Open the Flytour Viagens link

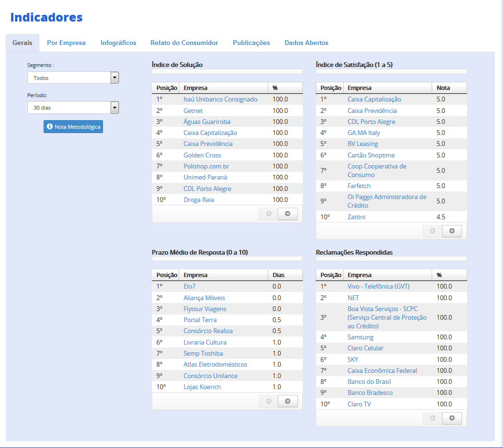(x=205, y=309)
